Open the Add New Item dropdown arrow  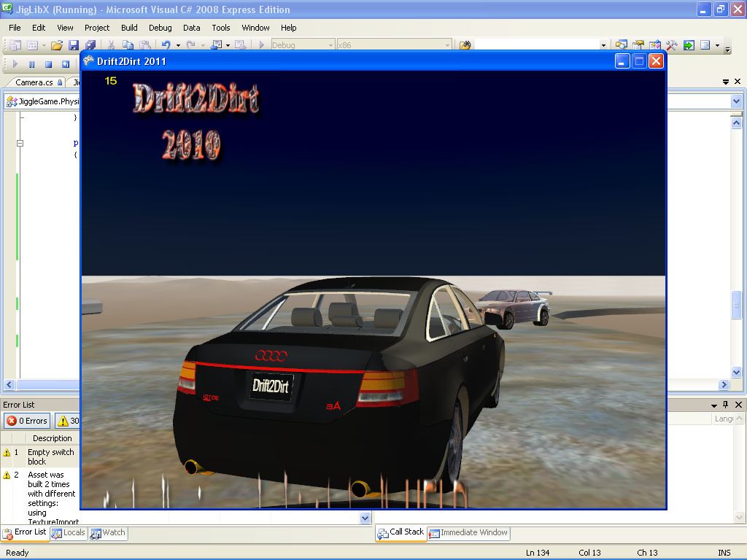point(44,45)
